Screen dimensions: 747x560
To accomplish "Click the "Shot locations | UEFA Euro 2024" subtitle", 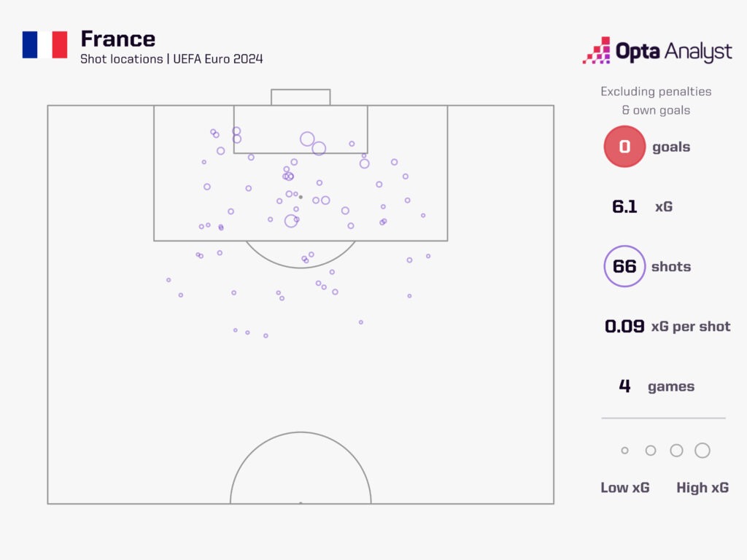I will point(171,59).
